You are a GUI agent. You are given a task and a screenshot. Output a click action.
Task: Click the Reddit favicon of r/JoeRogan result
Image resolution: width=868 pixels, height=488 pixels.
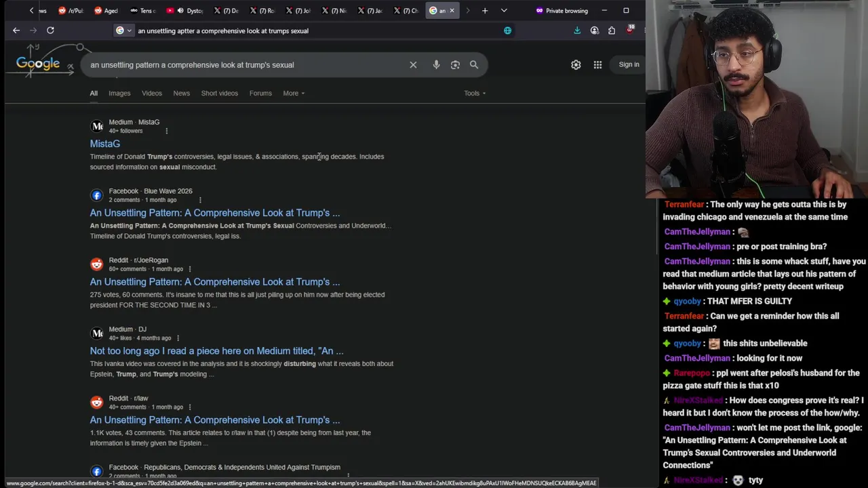tap(97, 264)
